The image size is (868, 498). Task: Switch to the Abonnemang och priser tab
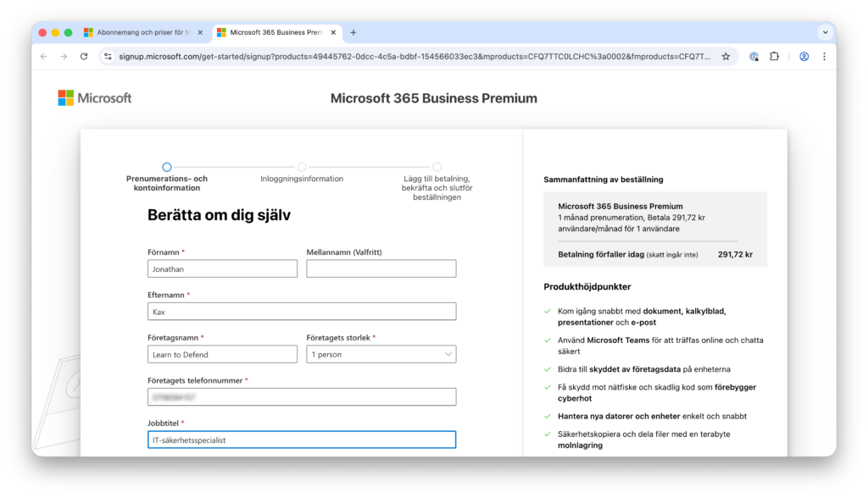click(140, 33)
